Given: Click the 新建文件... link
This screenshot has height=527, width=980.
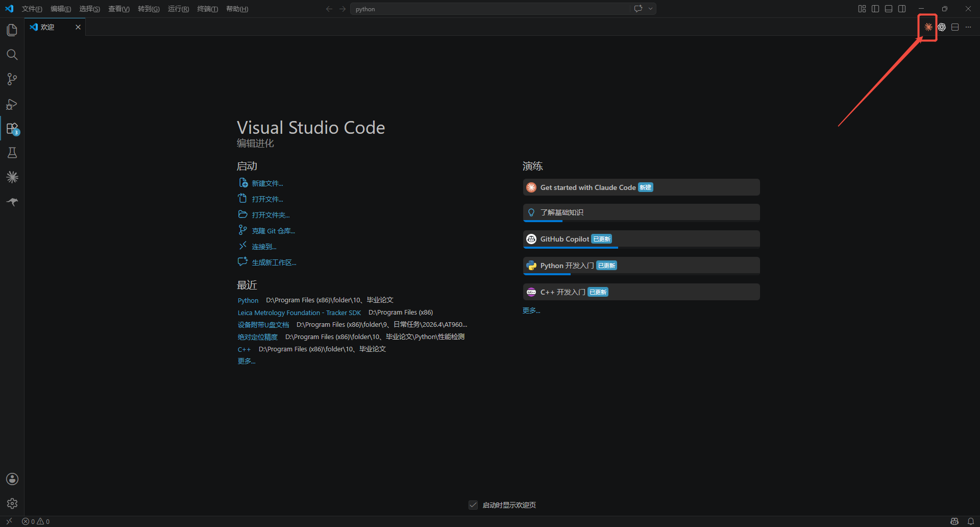Looking at the screenshot, I should 267,183.
